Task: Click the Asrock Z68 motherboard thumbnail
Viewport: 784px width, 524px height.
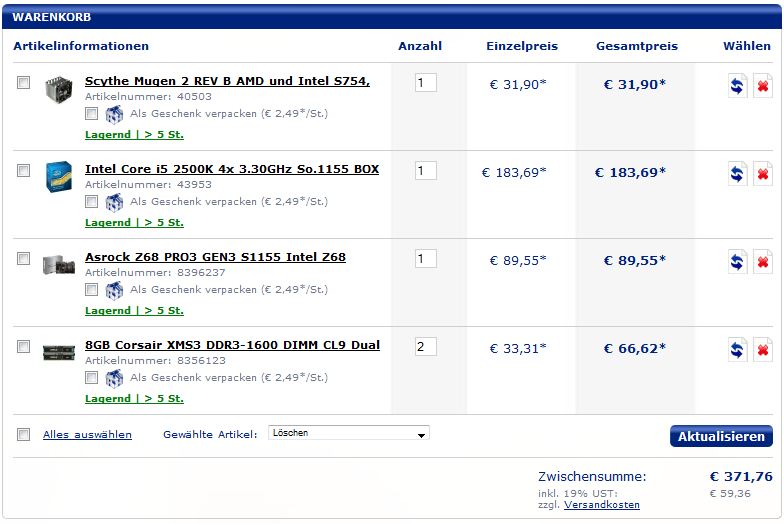Action: click(59, 264)
